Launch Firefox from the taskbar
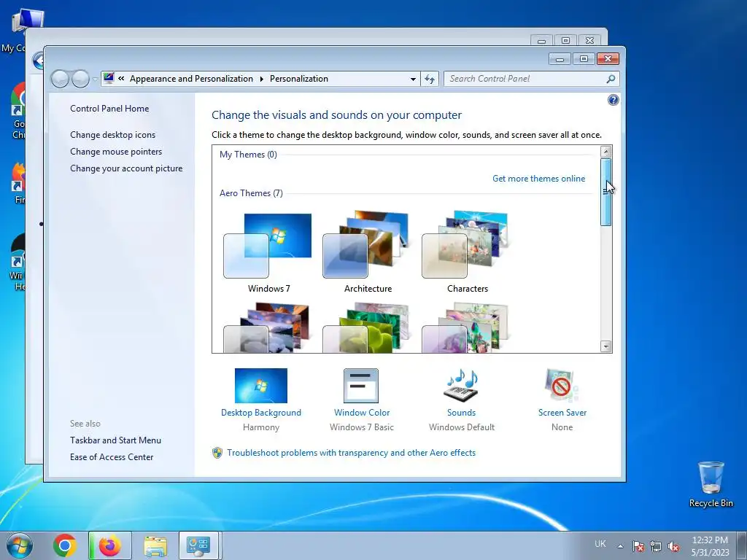747x560 pixels. [x=110, y=545]
